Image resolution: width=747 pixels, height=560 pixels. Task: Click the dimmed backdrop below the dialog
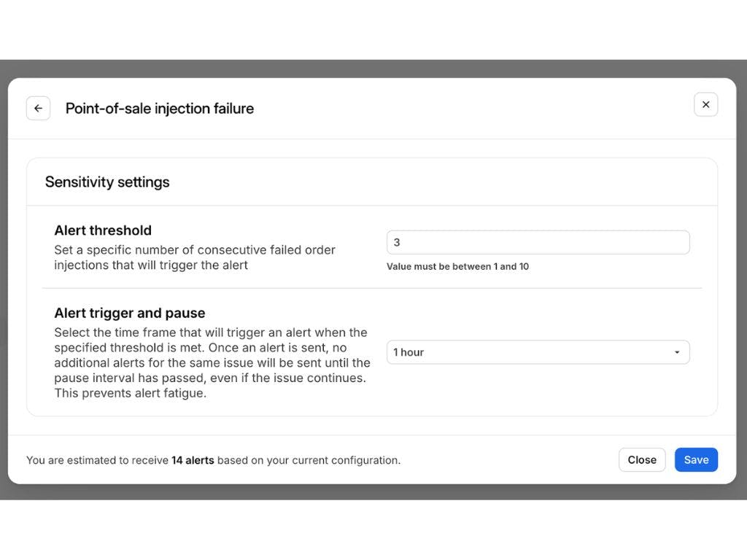pyautogui.click(x=373, y=492)
